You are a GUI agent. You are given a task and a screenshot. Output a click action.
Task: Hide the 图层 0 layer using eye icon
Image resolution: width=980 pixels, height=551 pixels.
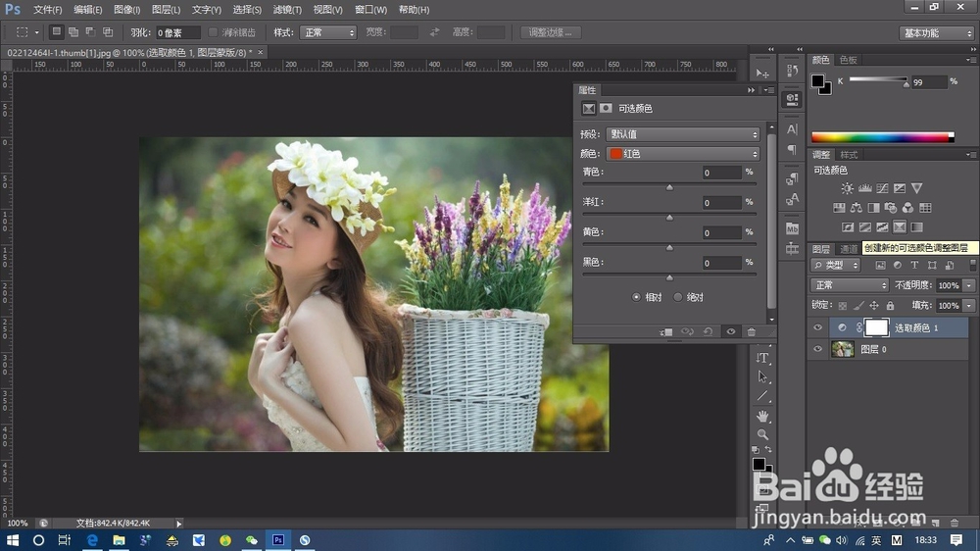click(818, 349)
